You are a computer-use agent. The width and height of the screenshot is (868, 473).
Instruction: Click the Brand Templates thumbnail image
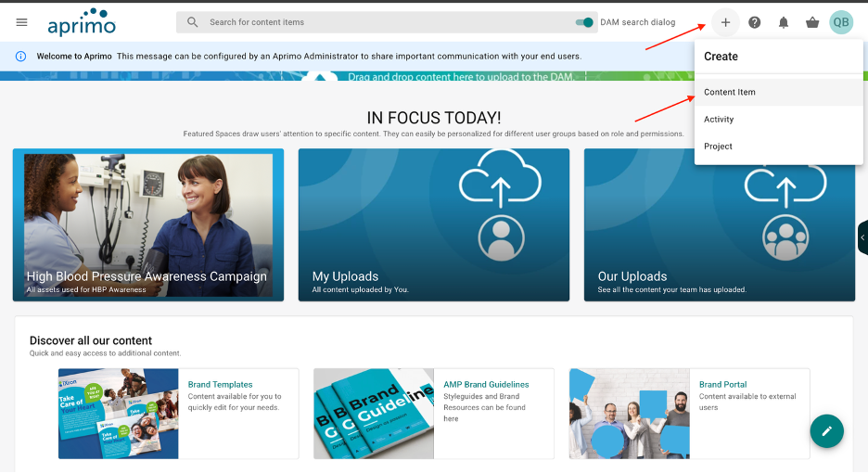click(x=119, y=414)
